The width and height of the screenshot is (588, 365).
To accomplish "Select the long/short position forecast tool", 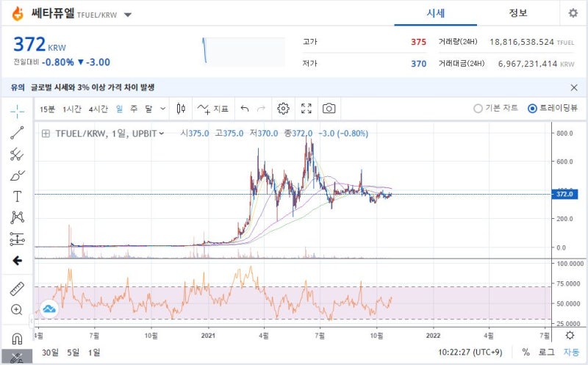I will tap(17, 239).
